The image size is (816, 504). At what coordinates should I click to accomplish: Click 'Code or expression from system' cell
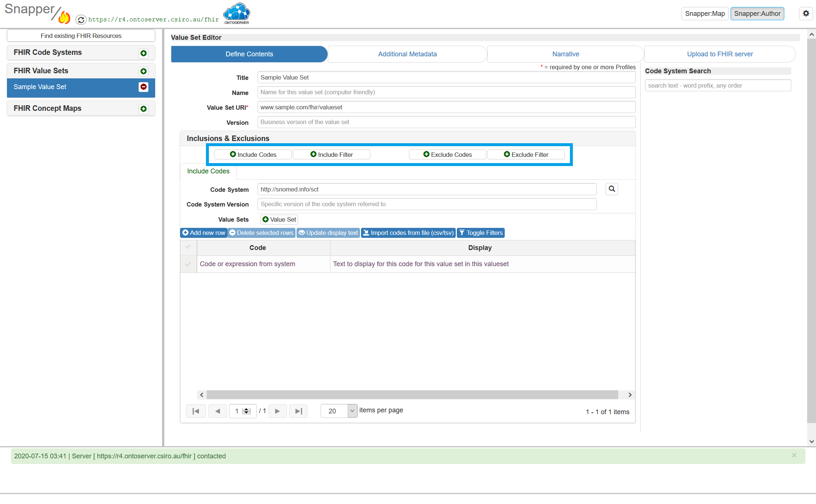(263, 264)
